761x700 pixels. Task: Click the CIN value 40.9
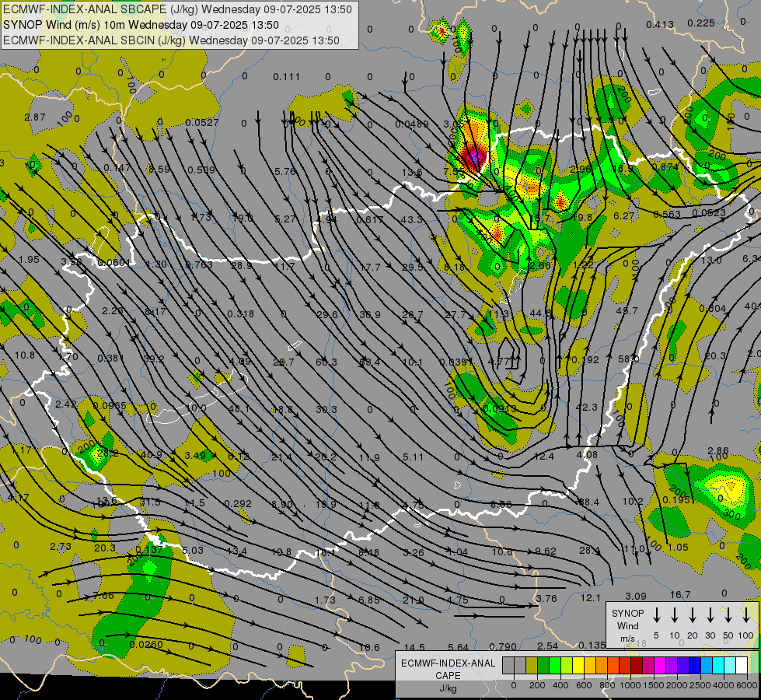pos(151,455)
